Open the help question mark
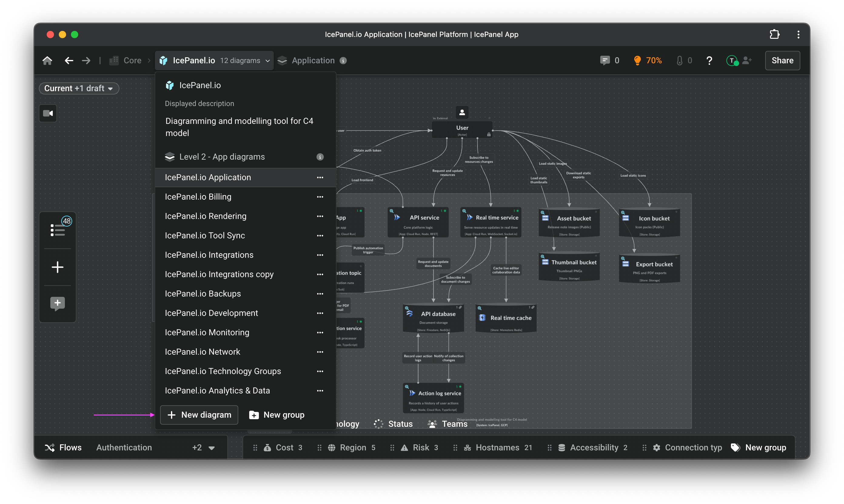Image resolution: width=844 pixels, height=504 pixels. pyautogui.click(x=709, y=61)
